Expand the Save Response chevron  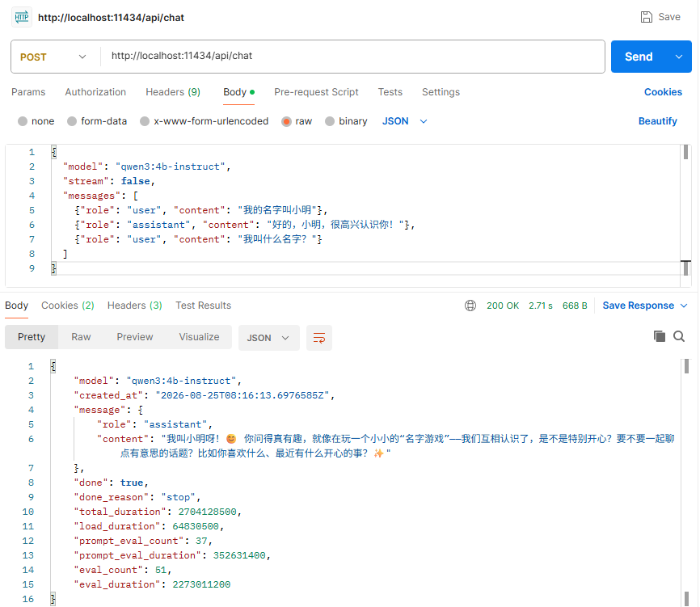pyautogui.click(x=684, y=306)
